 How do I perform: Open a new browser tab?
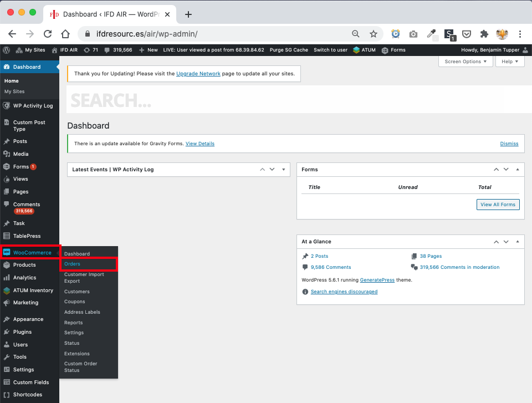pyautogui.click(x=188, y=14)
